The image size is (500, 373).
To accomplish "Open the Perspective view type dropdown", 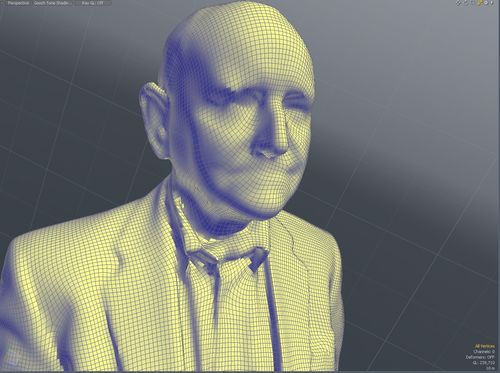I will (x=19, y=3).
